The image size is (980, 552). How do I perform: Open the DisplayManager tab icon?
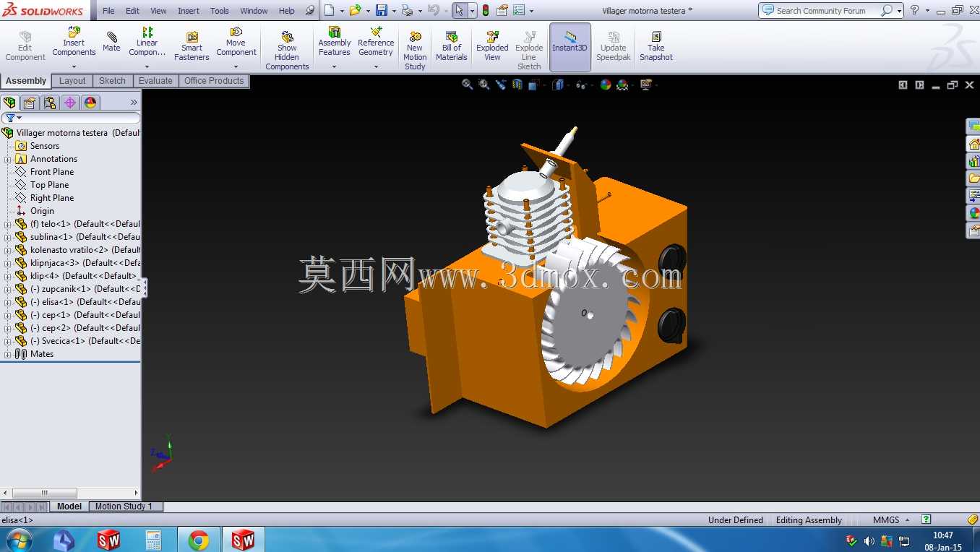[90, 103]
